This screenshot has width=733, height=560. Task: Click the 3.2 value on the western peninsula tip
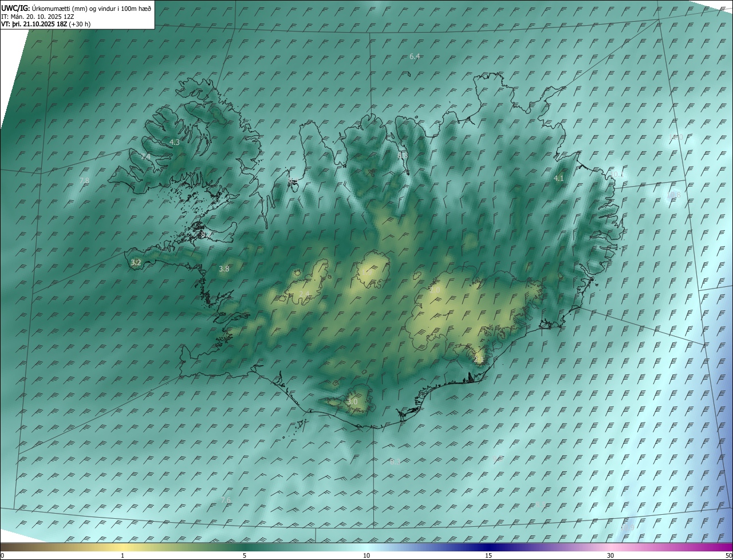point(136,263)
